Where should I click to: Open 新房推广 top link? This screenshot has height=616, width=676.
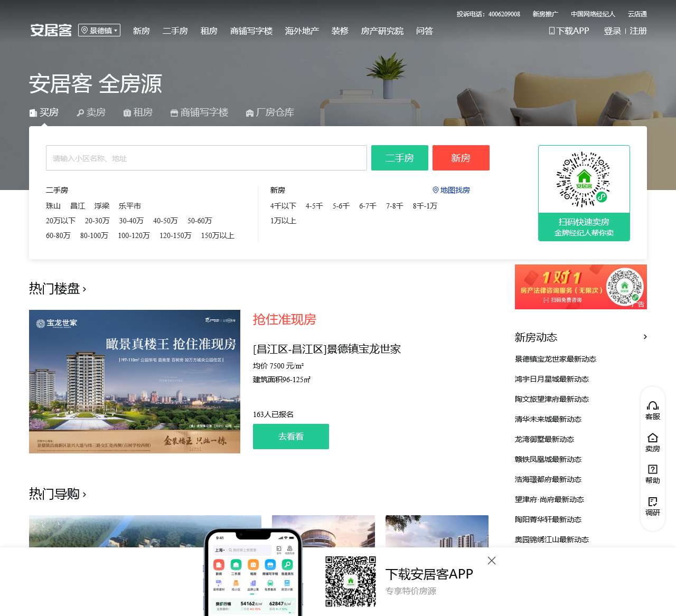coord(546,14)
